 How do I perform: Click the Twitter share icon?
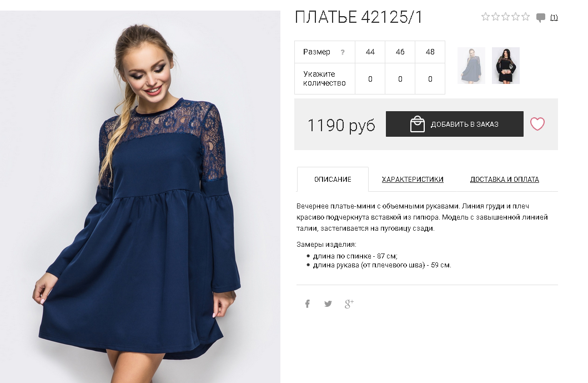click(x=328, y=304)
